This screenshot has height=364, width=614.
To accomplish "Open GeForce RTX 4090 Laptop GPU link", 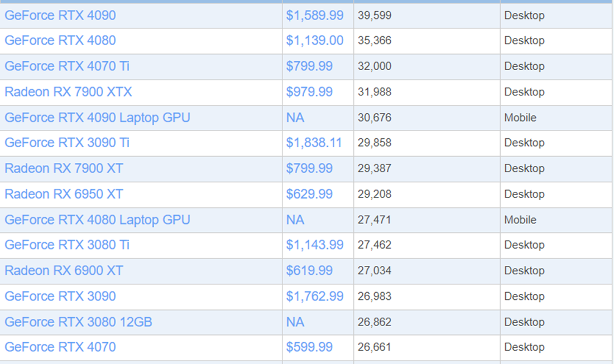I will coord(98,118).
